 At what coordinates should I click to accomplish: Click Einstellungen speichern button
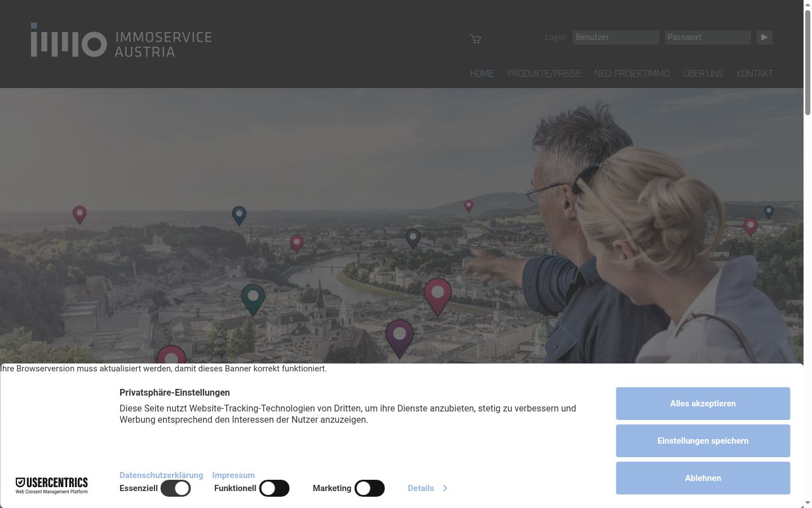(x=703, y=441)
